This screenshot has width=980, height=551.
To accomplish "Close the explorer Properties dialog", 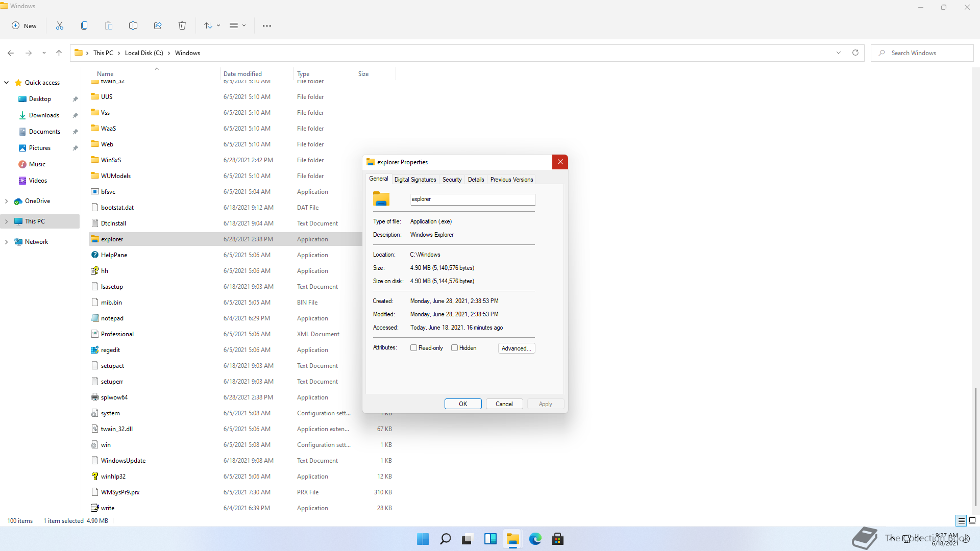I will (560, 162).
